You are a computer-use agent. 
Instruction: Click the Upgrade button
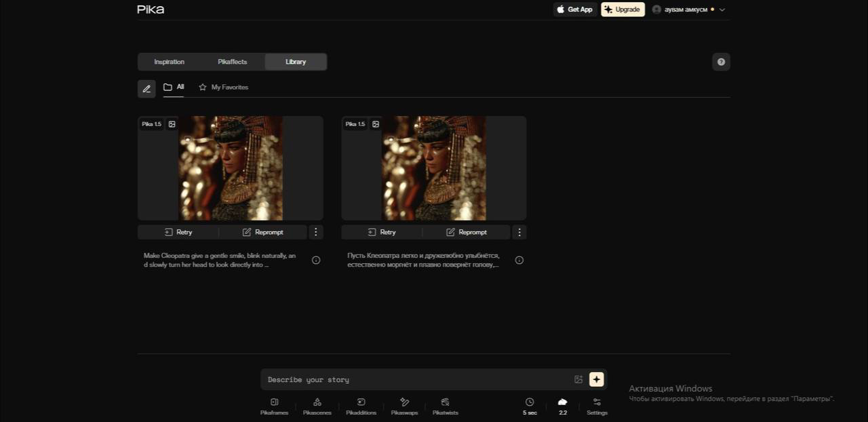click(x=623, y=9)
